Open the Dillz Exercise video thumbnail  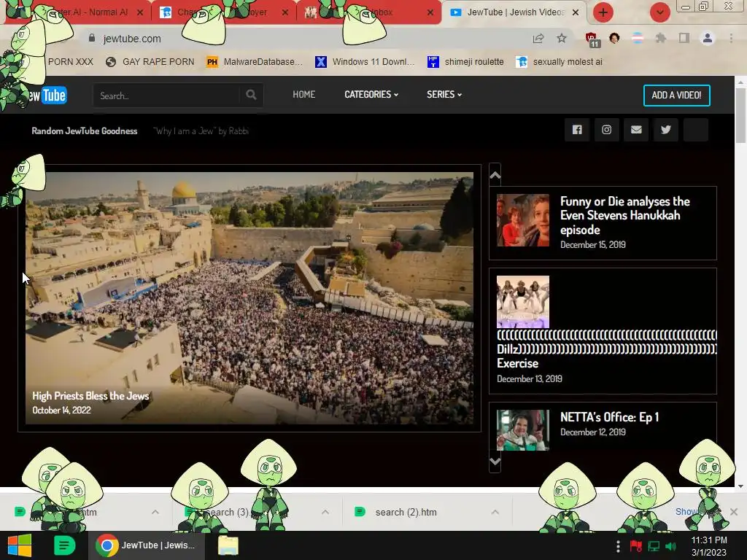click(x=522, y=301)
